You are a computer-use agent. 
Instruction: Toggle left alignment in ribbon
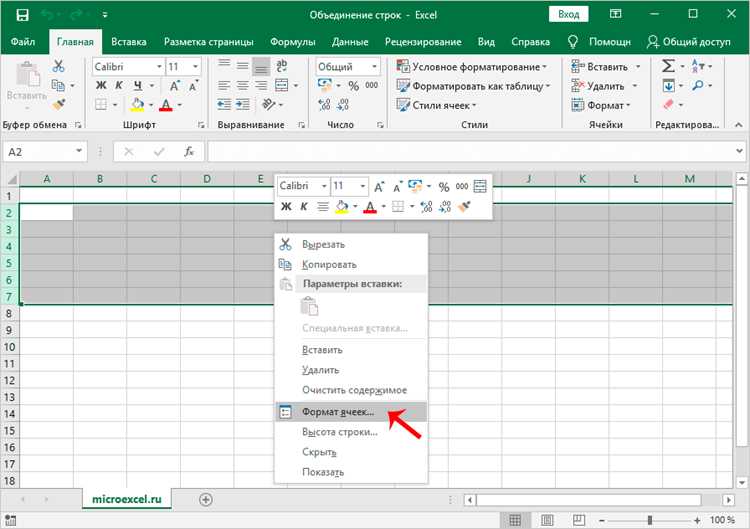(224, 85)
